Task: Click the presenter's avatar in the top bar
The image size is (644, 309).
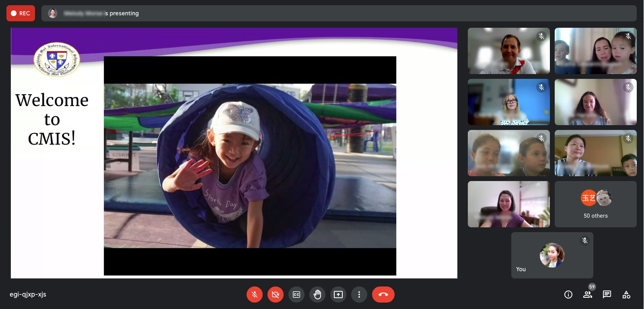Action: pyautogui.click(x=52, y=13)
